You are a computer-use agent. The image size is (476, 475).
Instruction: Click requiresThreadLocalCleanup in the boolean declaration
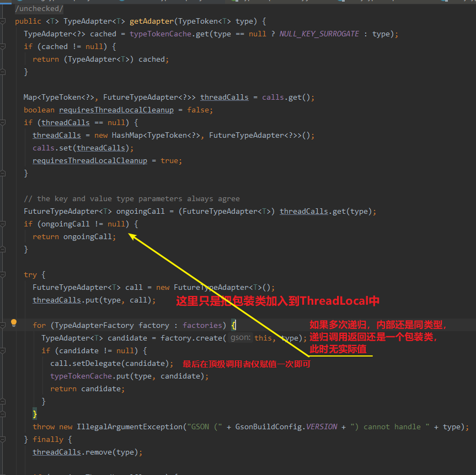(x=116, y=110)
